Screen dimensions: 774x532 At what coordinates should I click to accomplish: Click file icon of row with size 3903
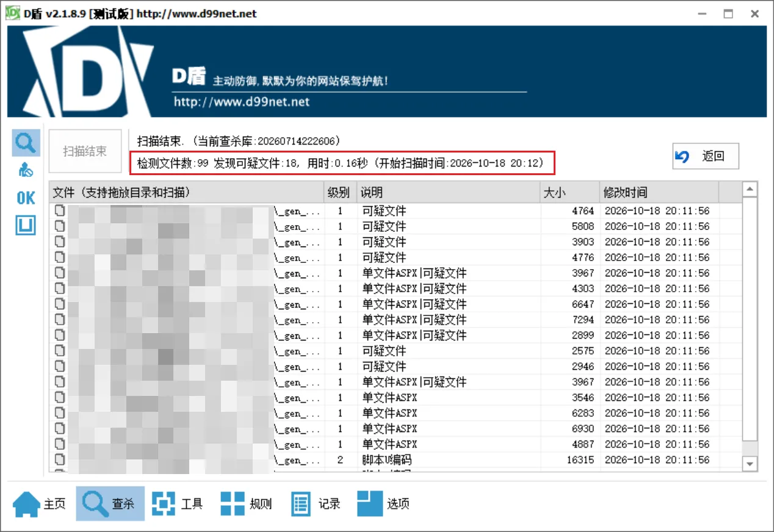59,242
